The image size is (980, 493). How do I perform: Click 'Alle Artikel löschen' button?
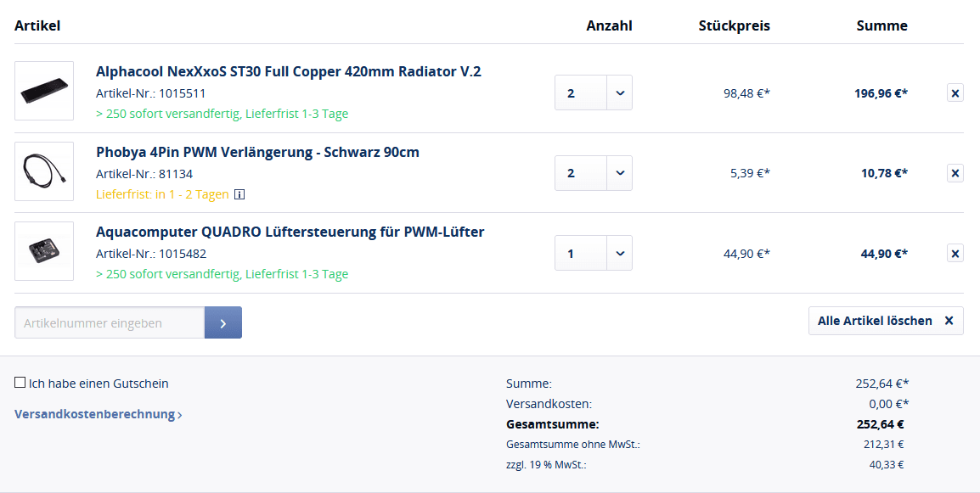(x=885, y=321)
